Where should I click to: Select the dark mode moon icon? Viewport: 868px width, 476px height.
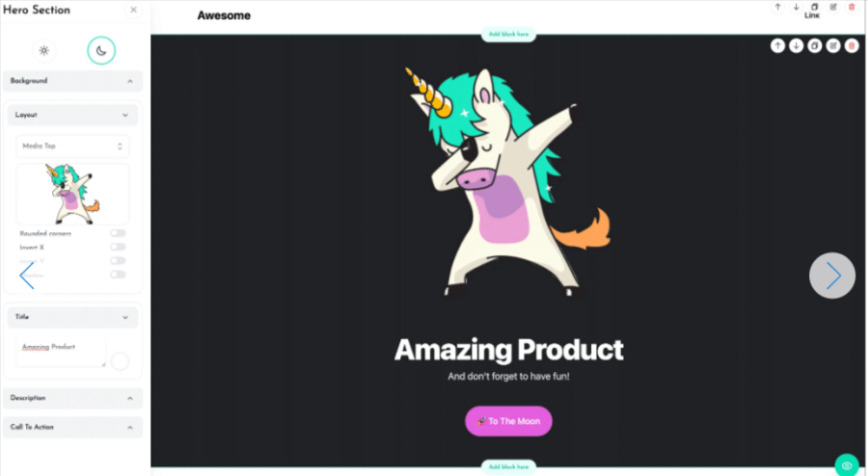[101, 50]
